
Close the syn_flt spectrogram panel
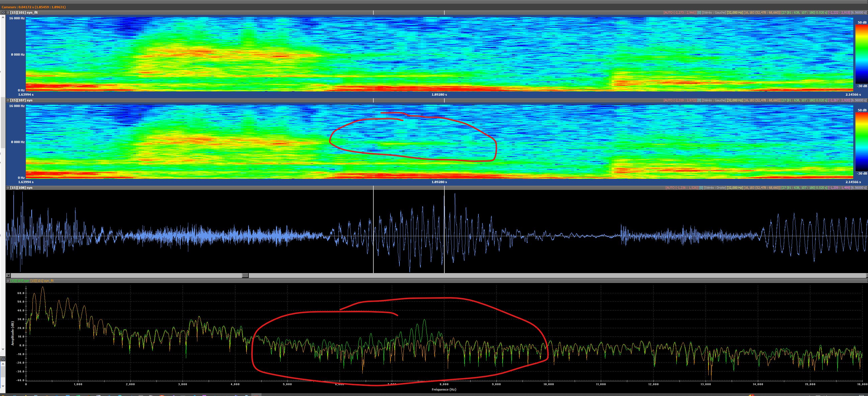(3, 12)
